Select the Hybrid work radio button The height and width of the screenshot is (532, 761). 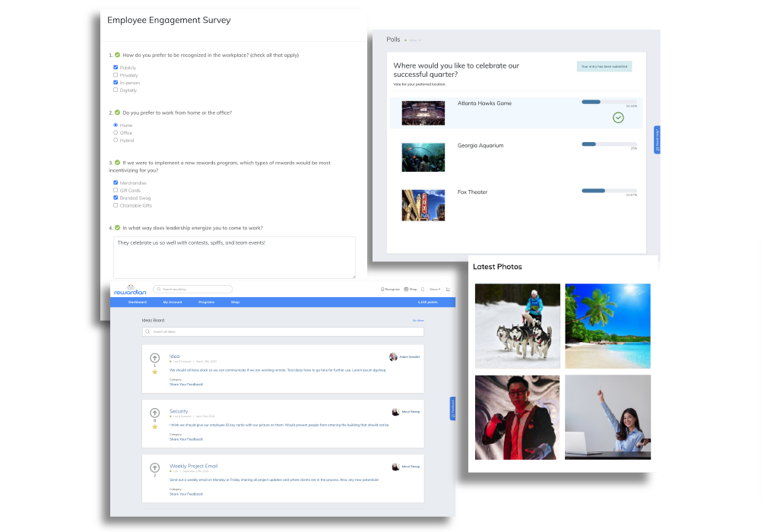tap(116, 141)
